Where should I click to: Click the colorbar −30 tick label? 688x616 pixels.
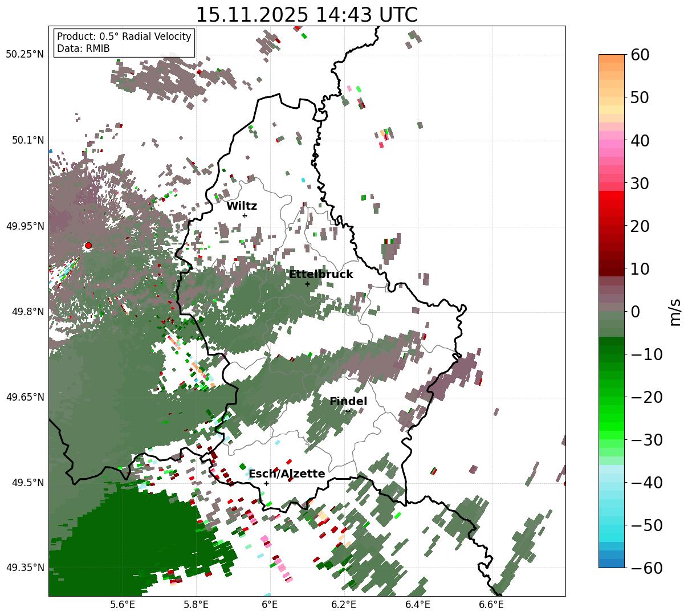click(x=646, y=439)
